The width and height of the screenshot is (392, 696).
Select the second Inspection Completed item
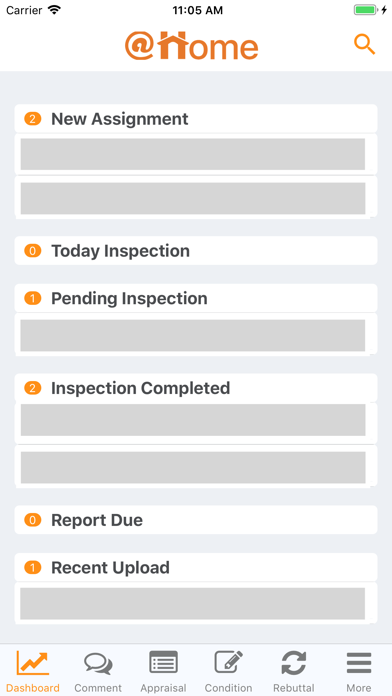(x=193, y=467)
